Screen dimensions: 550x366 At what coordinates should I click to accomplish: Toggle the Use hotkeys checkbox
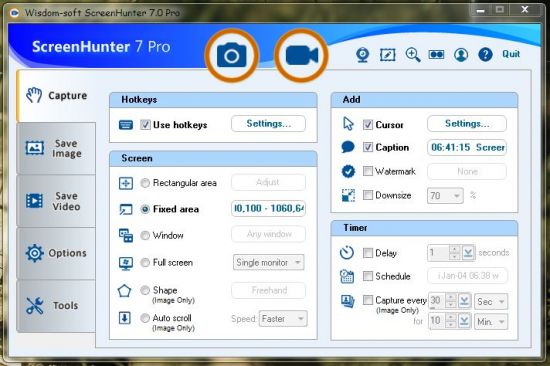click(145, 125)
